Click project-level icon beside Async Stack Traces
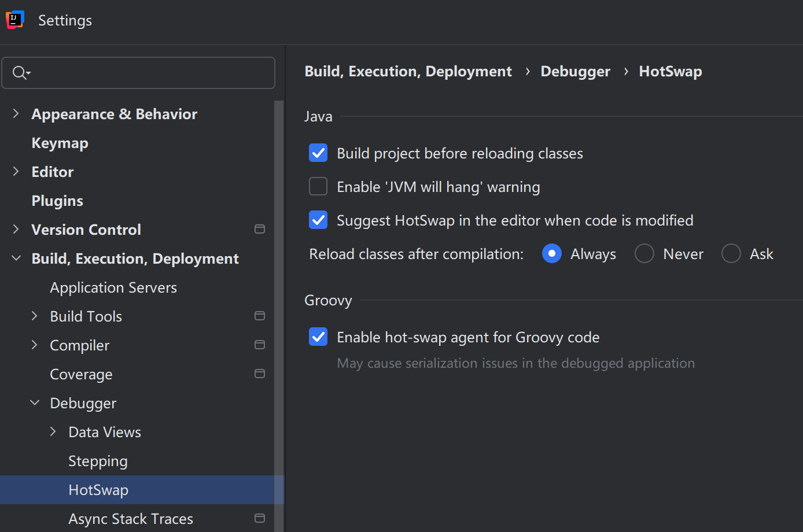This screenshot has height=532, width=803. [x=260, y=518]
